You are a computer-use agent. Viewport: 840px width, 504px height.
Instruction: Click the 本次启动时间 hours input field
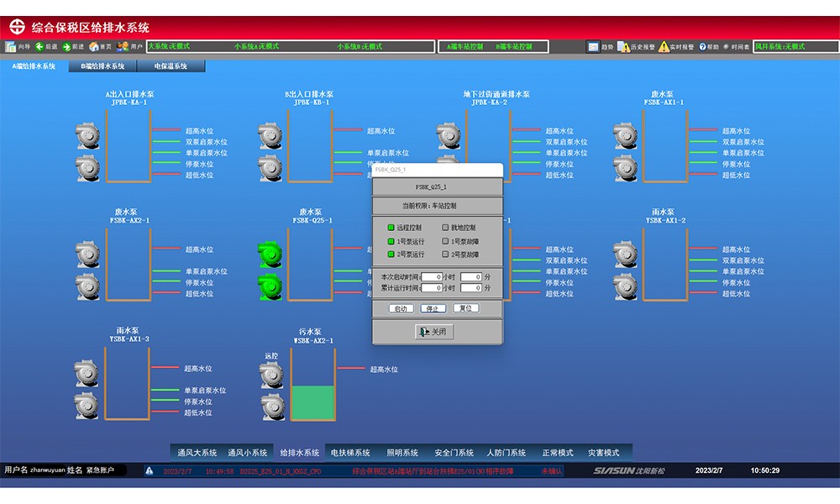[x=431, y=276]
